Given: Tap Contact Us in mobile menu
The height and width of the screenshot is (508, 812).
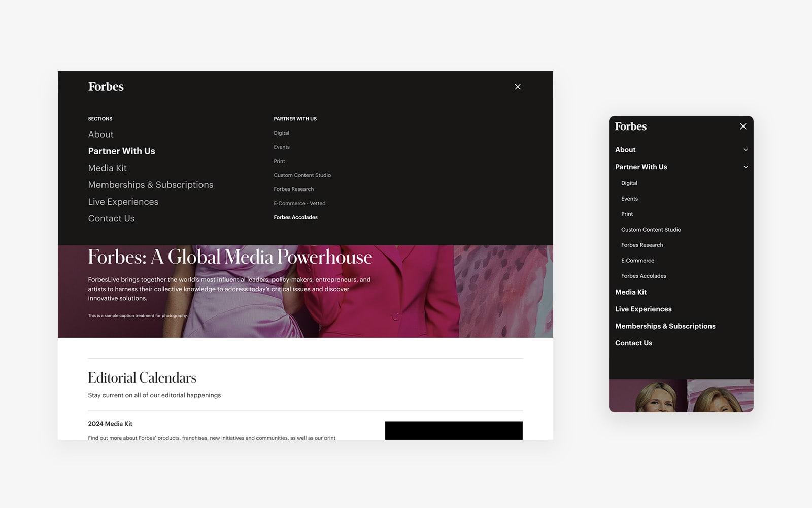Looking at the screenshot, I should (x=633, y=343).
